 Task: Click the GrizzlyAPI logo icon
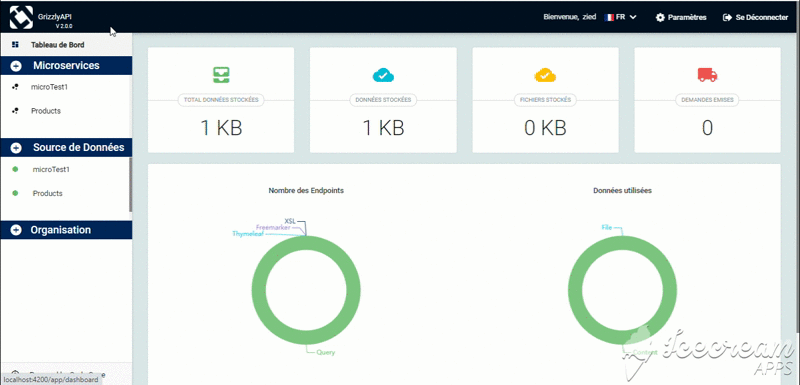tap(21, 17)
